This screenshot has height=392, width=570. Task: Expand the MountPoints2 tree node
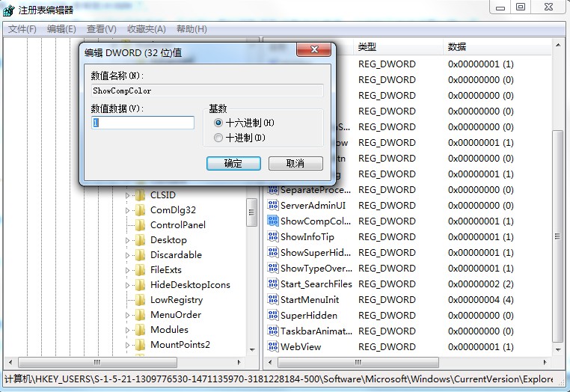[127, 345]
